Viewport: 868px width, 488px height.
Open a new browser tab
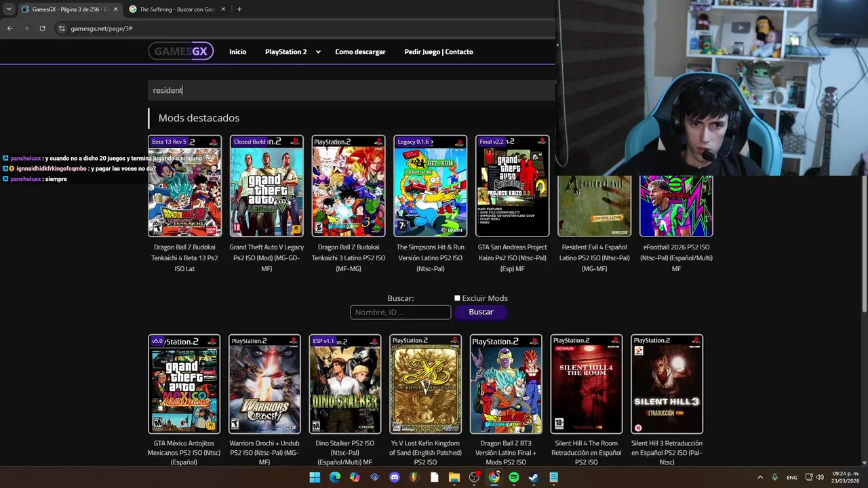pos(239,9)
